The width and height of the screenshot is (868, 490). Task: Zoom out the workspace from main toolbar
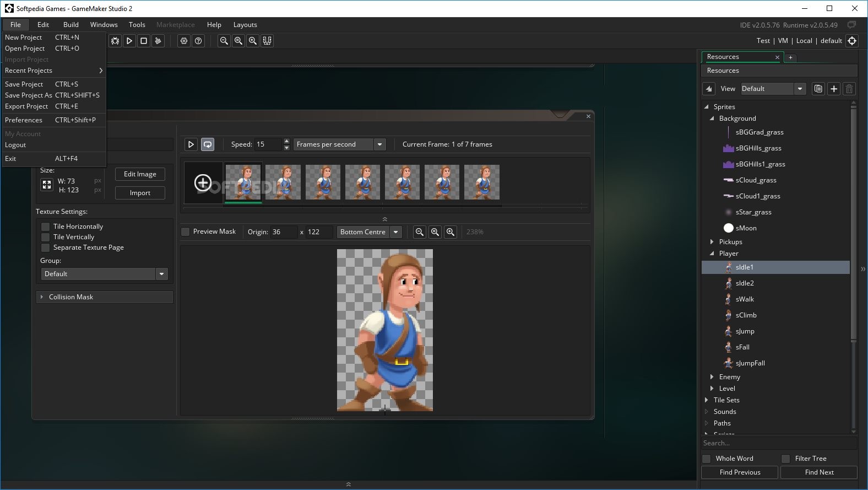click(224, 41)
